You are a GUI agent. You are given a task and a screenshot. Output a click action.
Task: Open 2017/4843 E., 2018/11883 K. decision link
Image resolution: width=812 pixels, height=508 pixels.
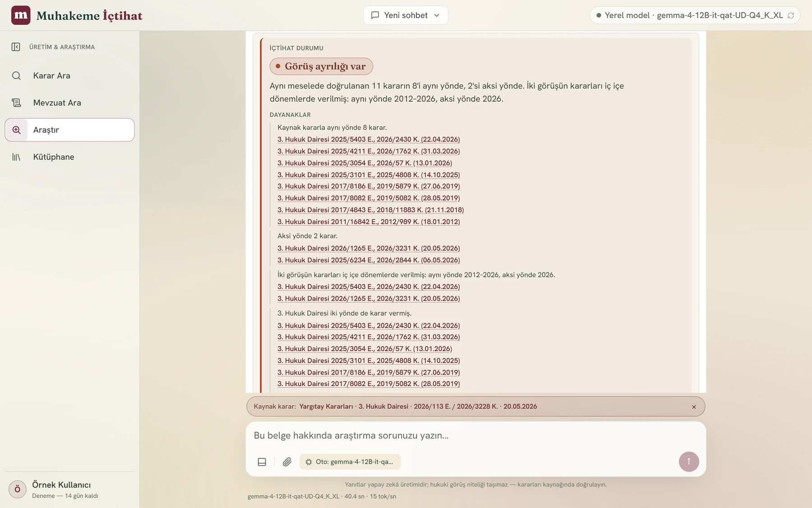(370, 210)
